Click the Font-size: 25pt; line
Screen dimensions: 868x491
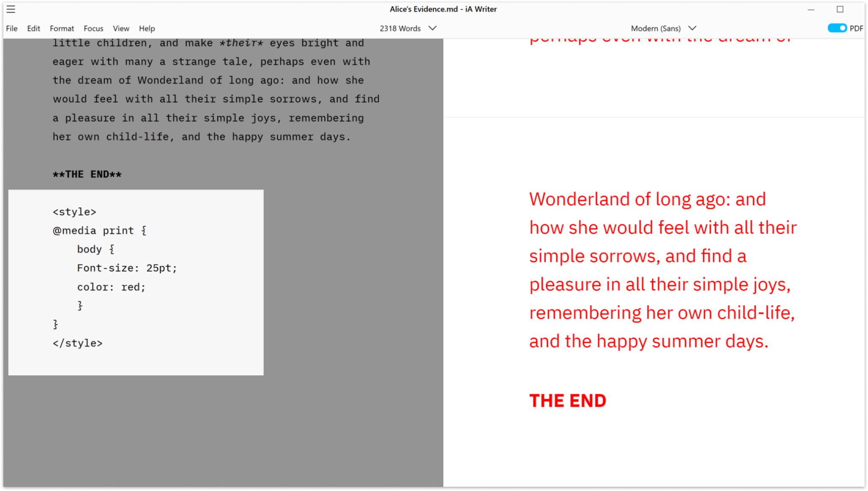(127, 268)
